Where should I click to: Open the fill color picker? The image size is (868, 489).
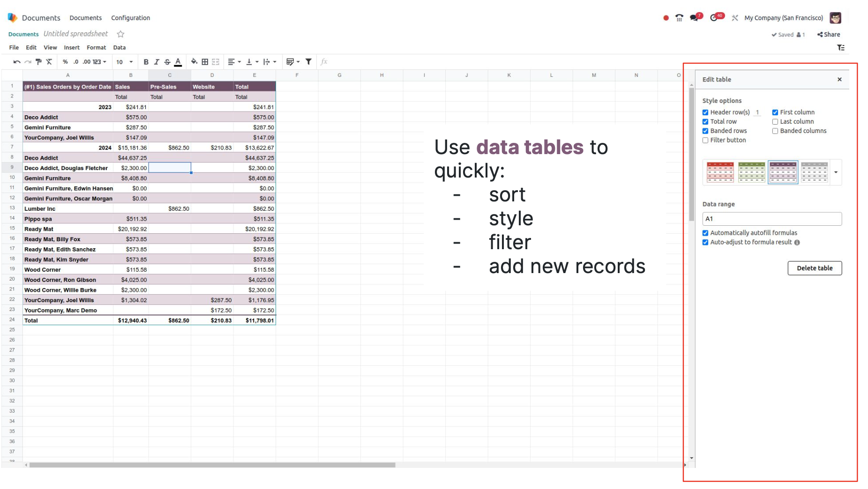194,61
